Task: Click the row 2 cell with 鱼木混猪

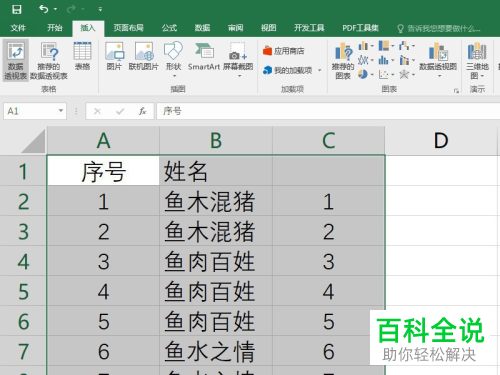Action: pos(216,201)
